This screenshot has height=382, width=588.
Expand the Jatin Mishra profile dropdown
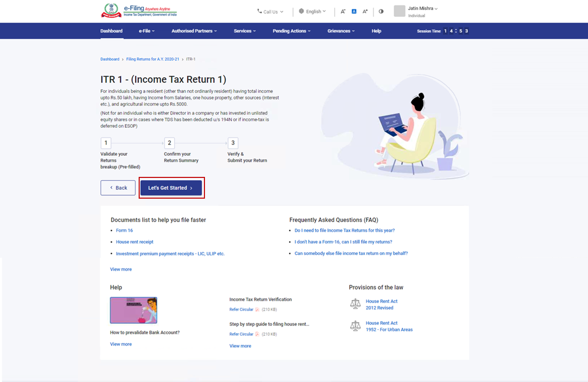[420, 8]
